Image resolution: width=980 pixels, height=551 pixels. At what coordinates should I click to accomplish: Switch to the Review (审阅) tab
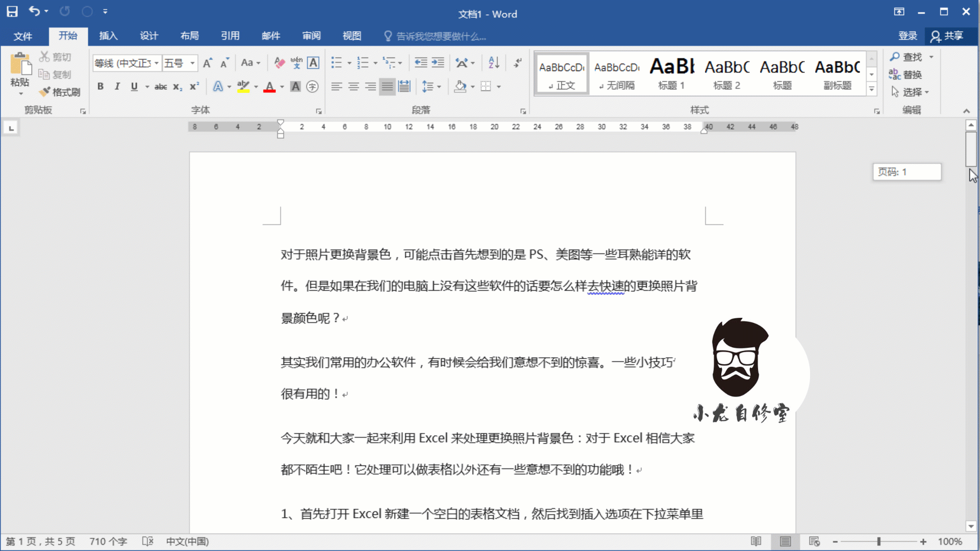(x=311, y=36)
